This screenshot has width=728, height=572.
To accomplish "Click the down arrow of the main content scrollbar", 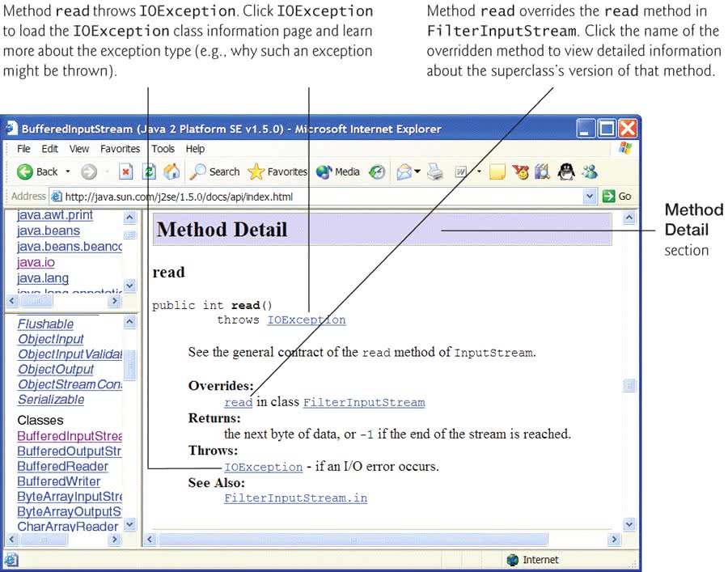I will (x=629, y=525).
